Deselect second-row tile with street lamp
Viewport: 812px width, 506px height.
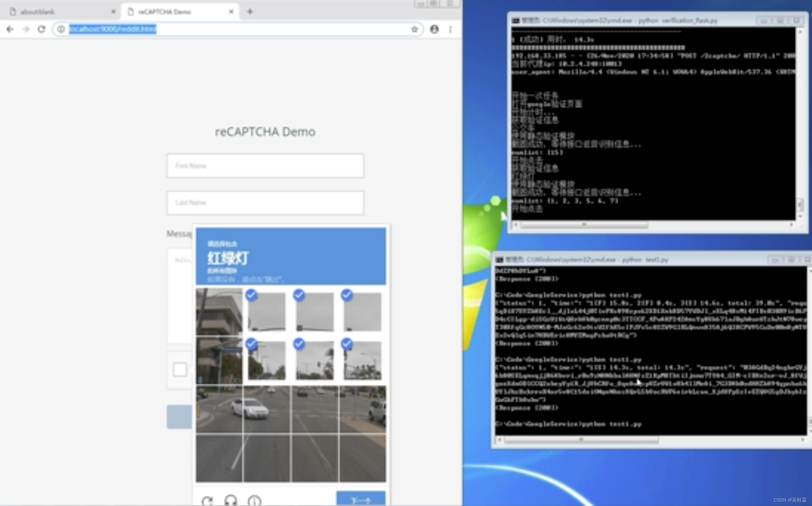point(362,361)
